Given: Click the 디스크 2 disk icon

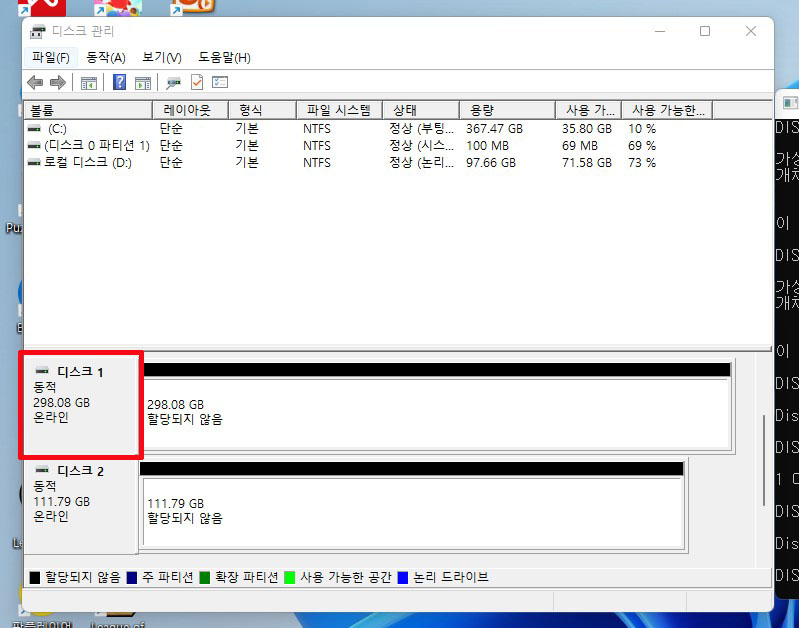Looking at the screenshot, I should [x=42, y=469].
